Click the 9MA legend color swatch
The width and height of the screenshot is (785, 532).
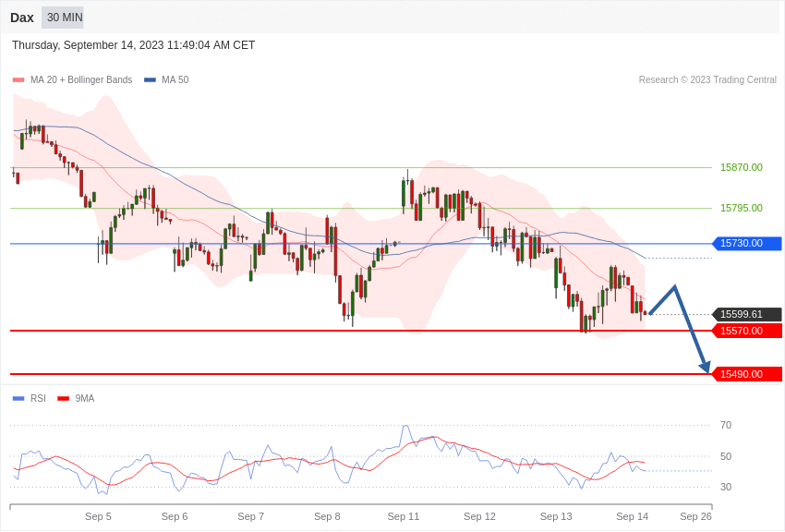(63, 399)
